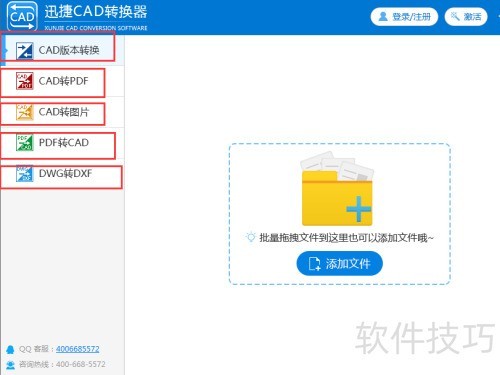
Task: Select the CAD版本转换 menu label
Action: pyautogui.click(x=69, y=50)
